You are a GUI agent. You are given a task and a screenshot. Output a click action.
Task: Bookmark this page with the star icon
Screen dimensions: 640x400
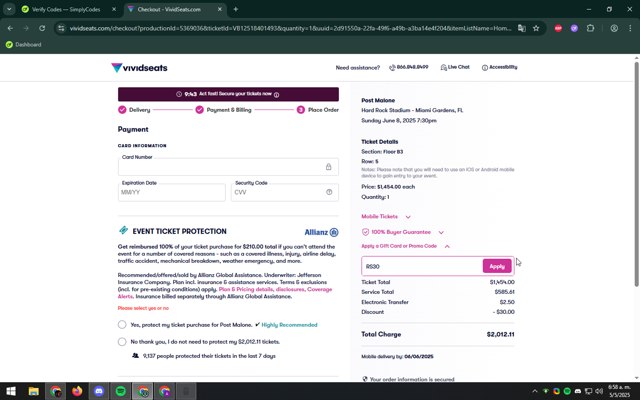click(536, 28)
